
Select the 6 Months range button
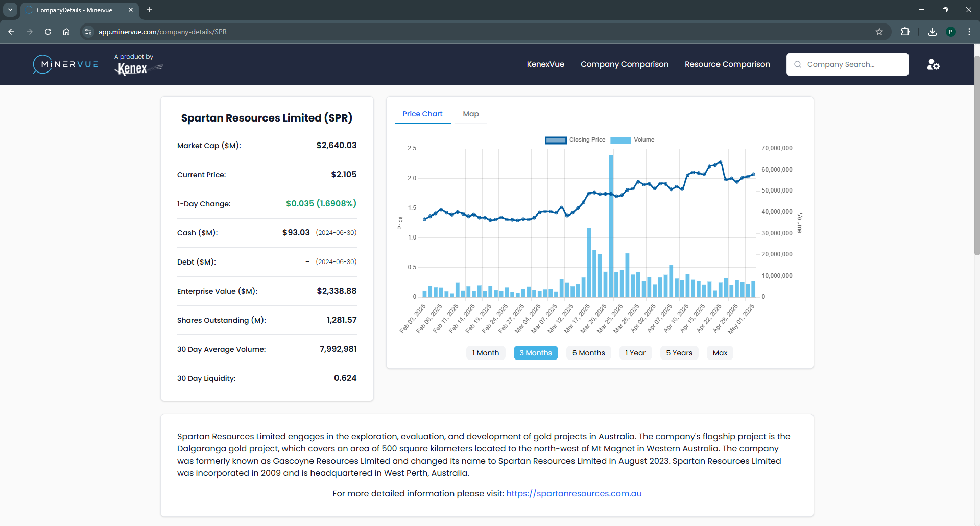pos(588,353)
